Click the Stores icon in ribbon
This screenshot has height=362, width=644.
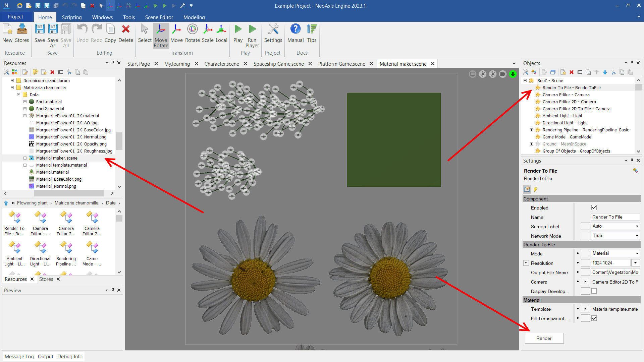point(22,29)
